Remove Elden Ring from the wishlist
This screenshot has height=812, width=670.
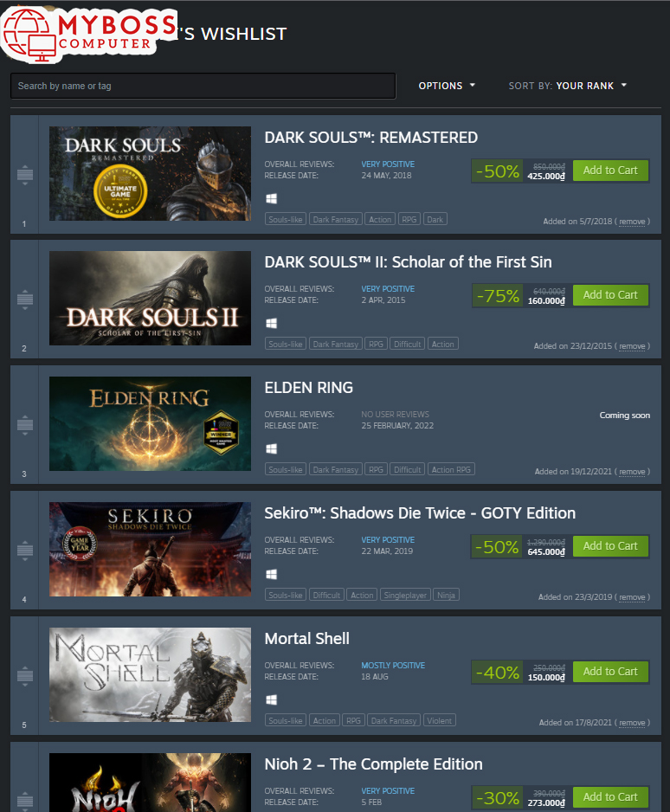(x=632, y=472)
